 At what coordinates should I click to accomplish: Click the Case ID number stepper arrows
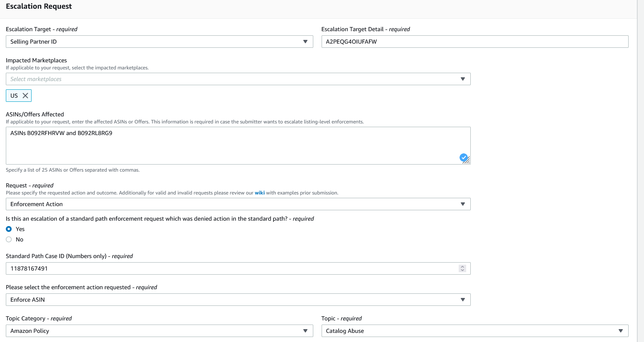pyautogui.click(x=462, y=268)
